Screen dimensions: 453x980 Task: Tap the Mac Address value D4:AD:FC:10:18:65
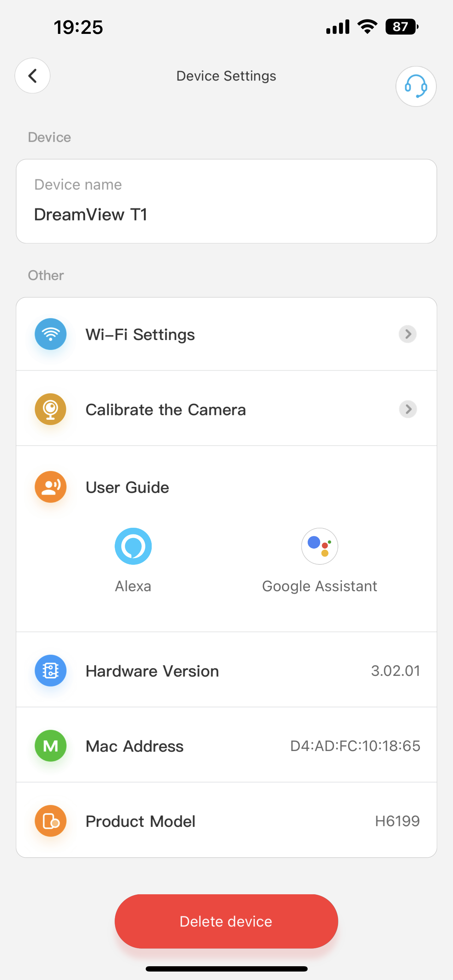pyautogui.click(x=355, y=746)
